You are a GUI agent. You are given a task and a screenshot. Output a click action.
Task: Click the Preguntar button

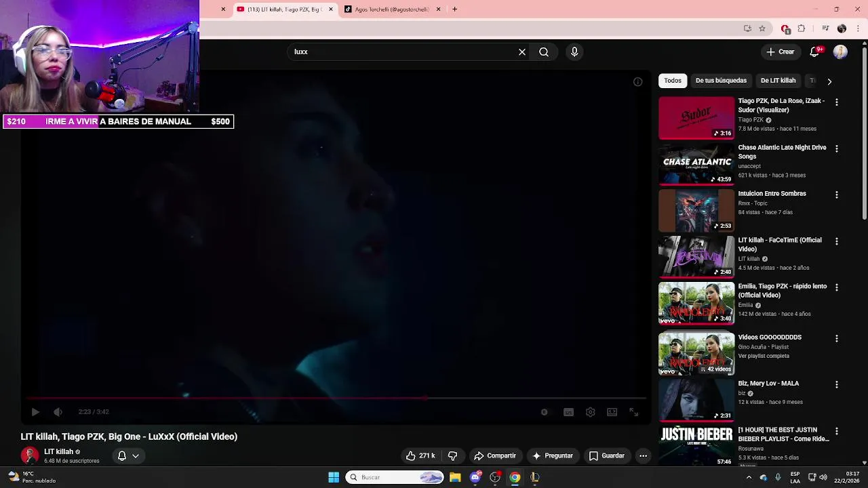(553, 455)
